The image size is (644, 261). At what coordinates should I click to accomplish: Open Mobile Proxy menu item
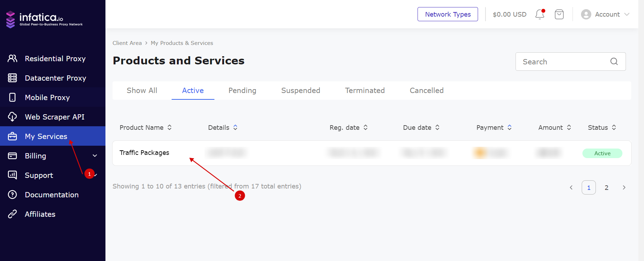pyautogui.click(x=53, y=97)
